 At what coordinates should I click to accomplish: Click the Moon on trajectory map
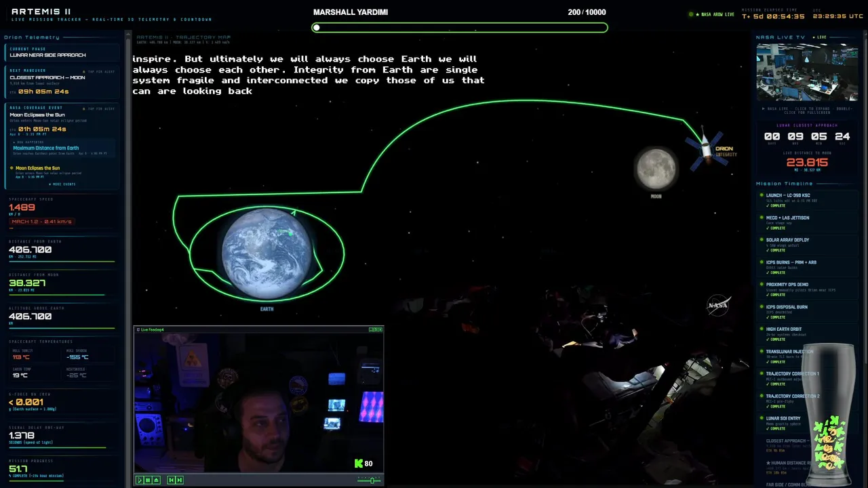(x=656, y=168)
